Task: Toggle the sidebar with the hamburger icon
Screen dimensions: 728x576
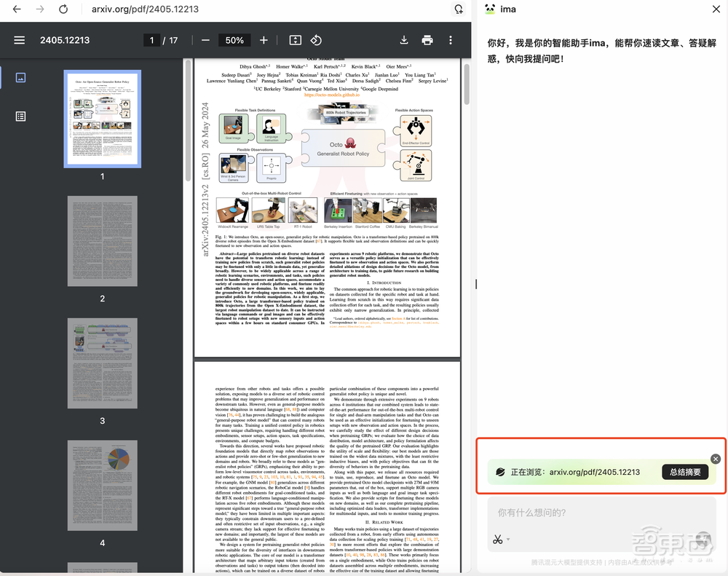Action: (x=19, y=40)
